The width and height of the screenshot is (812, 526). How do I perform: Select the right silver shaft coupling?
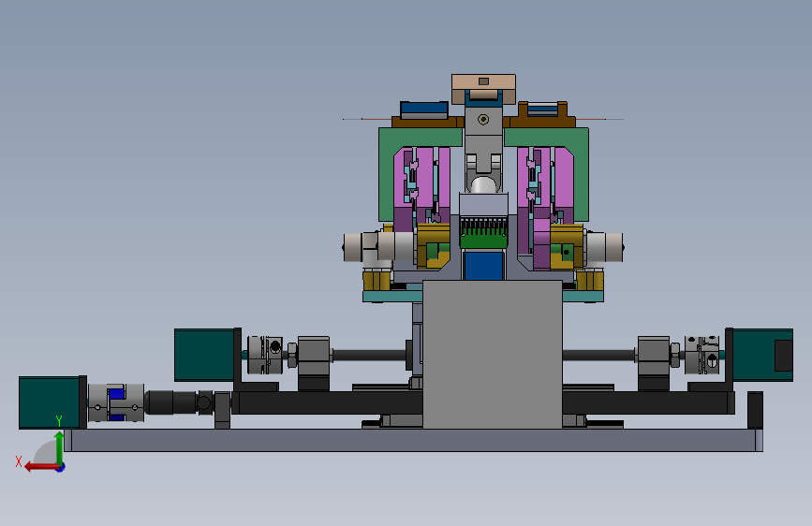click(x=701, y=355)
